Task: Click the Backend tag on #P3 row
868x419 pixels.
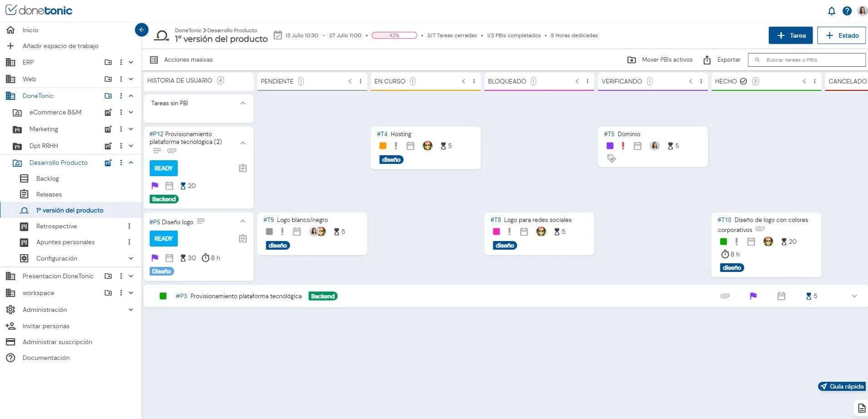Action: [323, 296]
